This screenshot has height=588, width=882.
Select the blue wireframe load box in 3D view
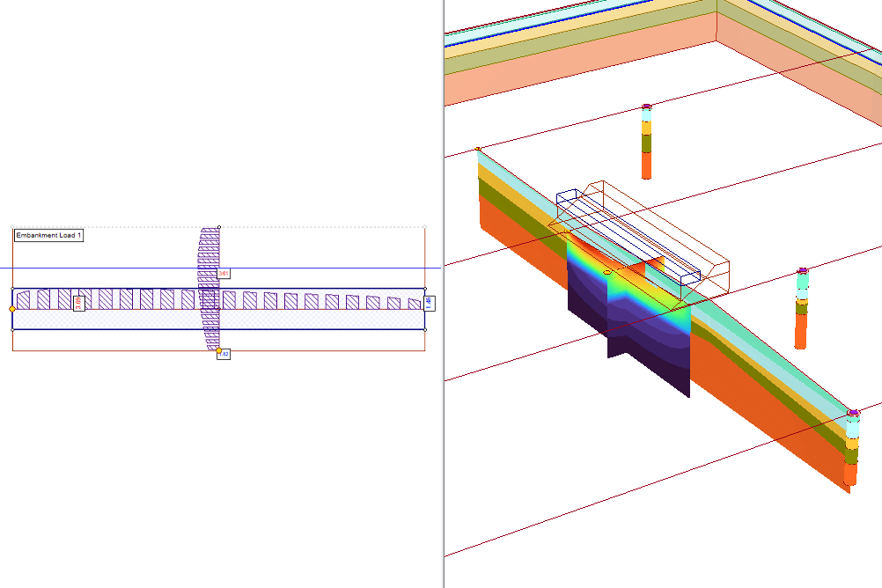click(628, 236)
